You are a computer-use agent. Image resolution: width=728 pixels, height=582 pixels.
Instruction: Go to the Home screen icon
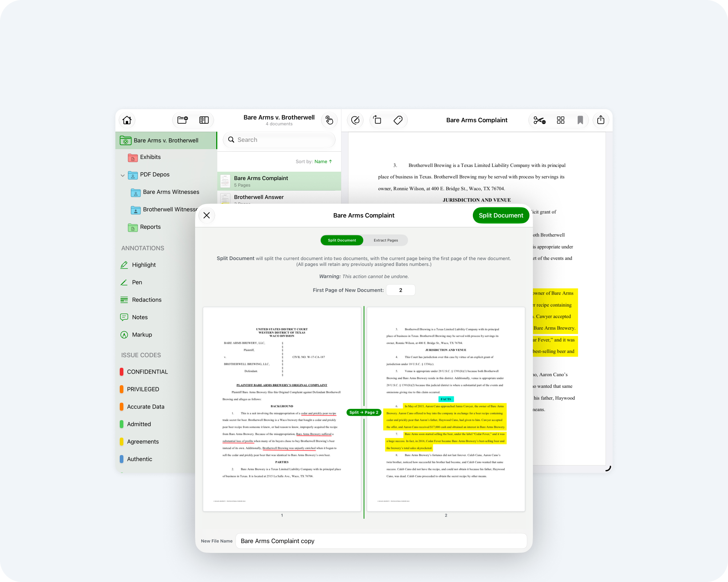[x=127, y=120]
